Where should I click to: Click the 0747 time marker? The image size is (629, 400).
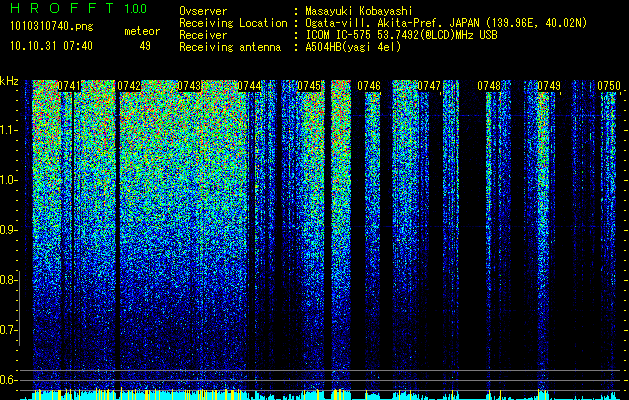point(429,86)
